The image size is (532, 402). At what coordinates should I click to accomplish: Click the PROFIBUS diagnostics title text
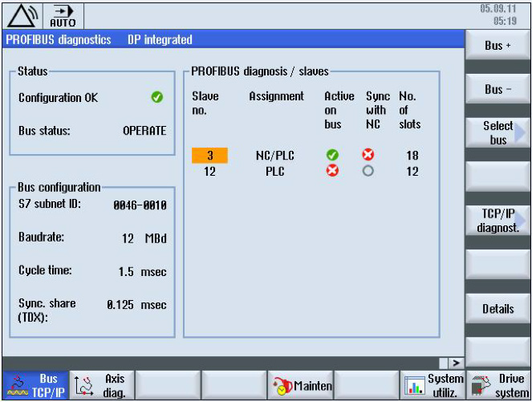pos(59,39)
